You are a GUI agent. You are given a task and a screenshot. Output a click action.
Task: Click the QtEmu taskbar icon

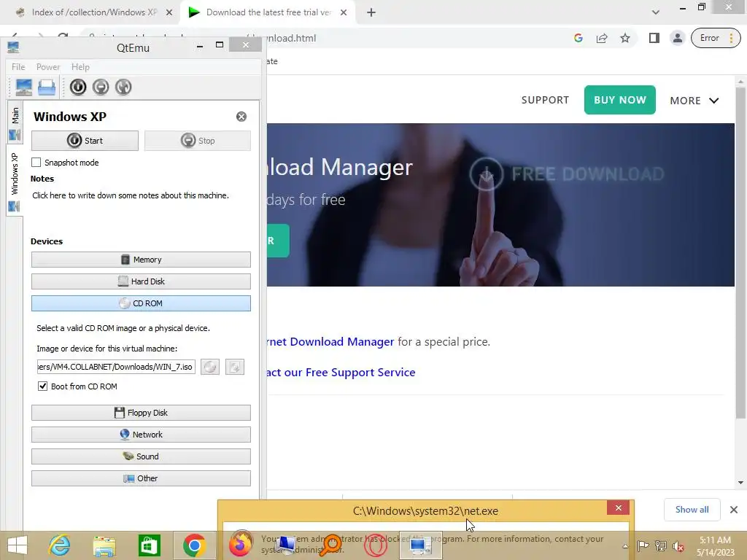point(421,545)
